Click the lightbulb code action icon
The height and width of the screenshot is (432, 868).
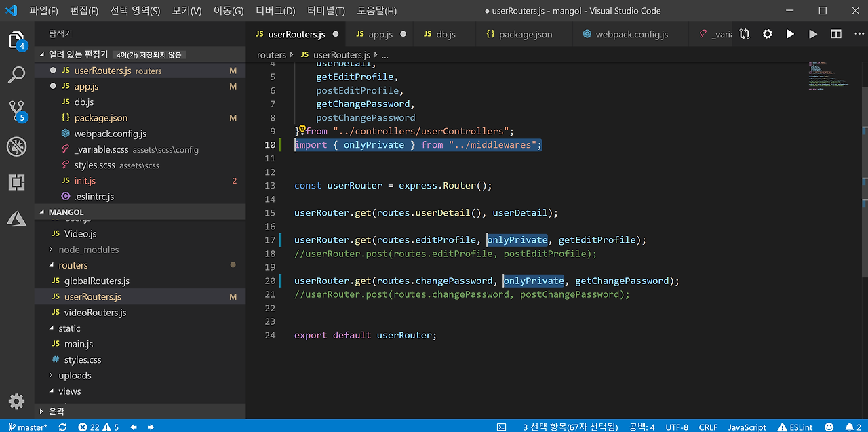(302, 129)
